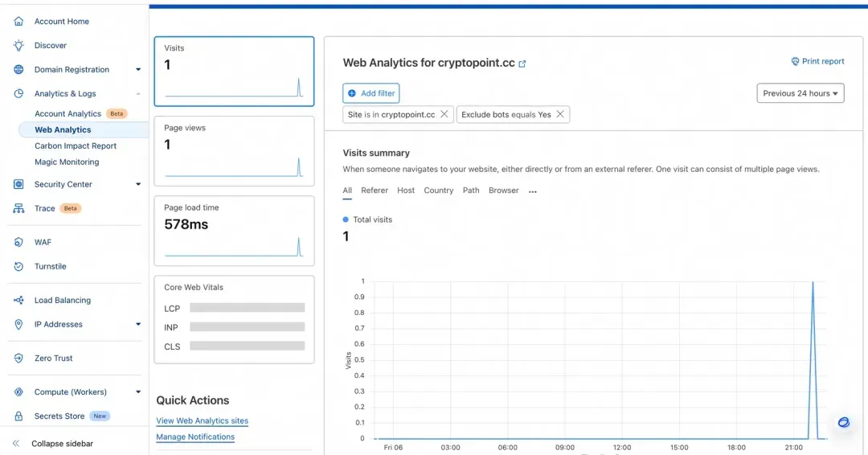Screen dimensions: 868x455
Task: Click the LCP gray progress bar
Action: click(247, 308)
